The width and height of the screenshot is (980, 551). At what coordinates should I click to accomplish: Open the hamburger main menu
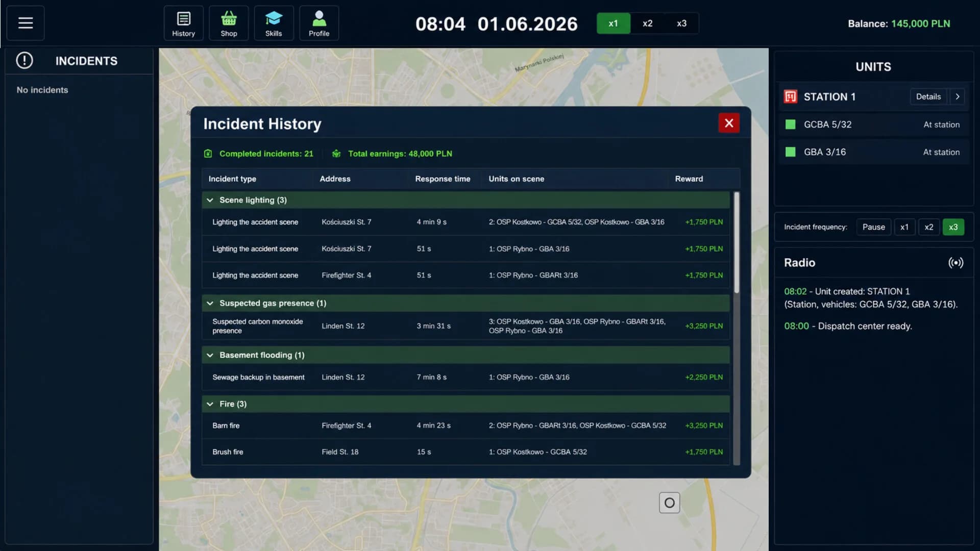(26, 23)
